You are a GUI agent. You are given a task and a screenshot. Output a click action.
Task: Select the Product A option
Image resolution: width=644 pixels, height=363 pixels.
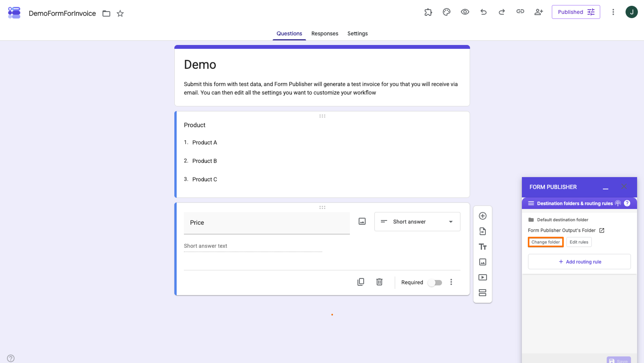(205, 142)
